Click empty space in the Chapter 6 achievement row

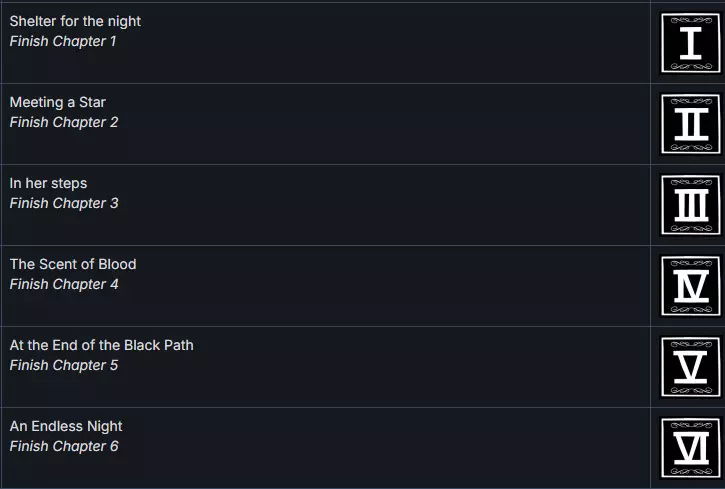(x=400, y=447)
